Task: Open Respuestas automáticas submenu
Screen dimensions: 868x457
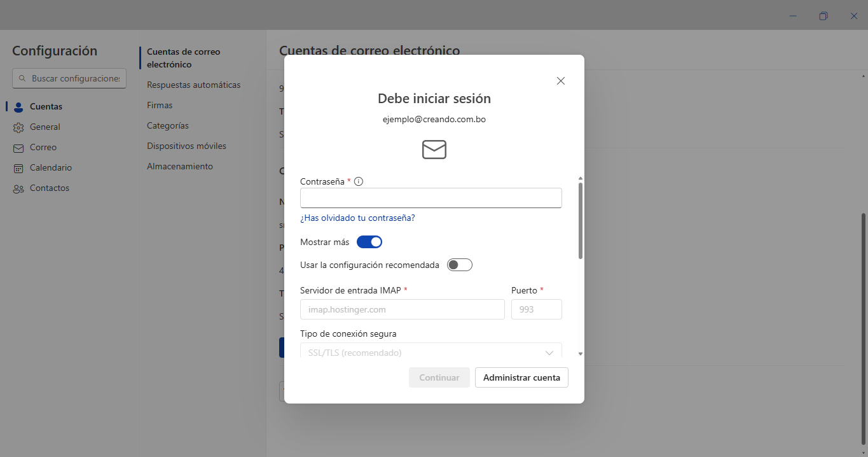Action: point(193,85)
